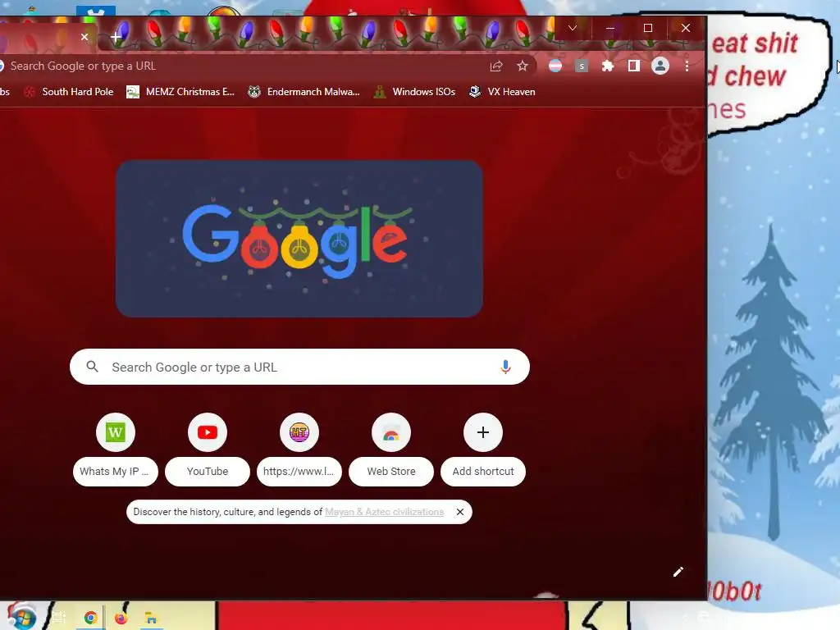Click Chrome icon on taskbar
The height and width of the screenshot is (630, 840).
tap(90, 618)
